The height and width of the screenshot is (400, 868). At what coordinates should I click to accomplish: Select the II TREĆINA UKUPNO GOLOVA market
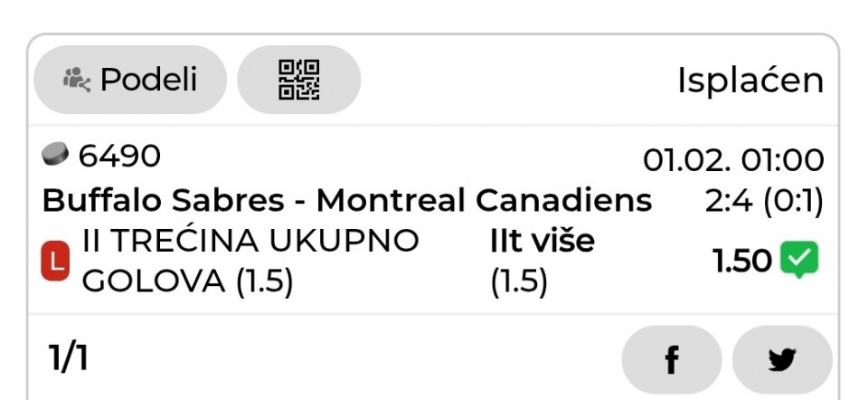coord(250,262)
